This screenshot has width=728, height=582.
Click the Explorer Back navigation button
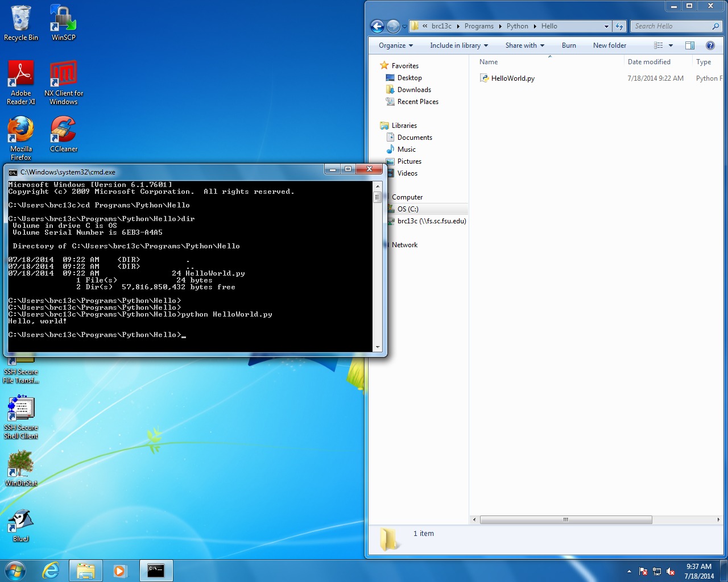[x=377, y=26]
